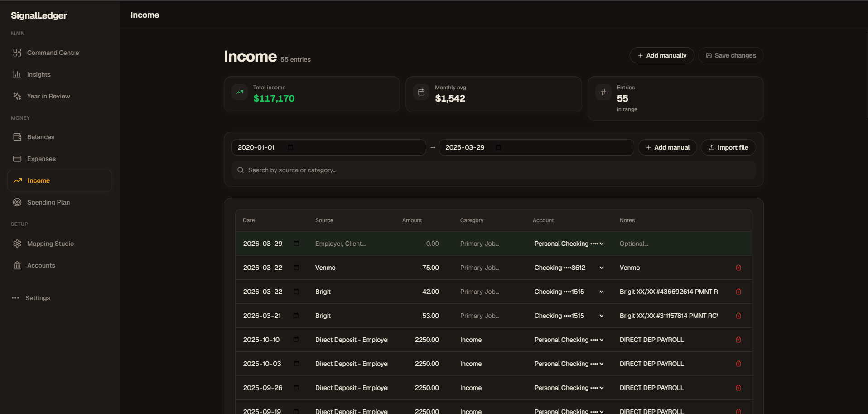Open the account dropdown for the Brigit 53.00 row
The width and height of the screenshot is (868, 414).
[x=569, y=316]
